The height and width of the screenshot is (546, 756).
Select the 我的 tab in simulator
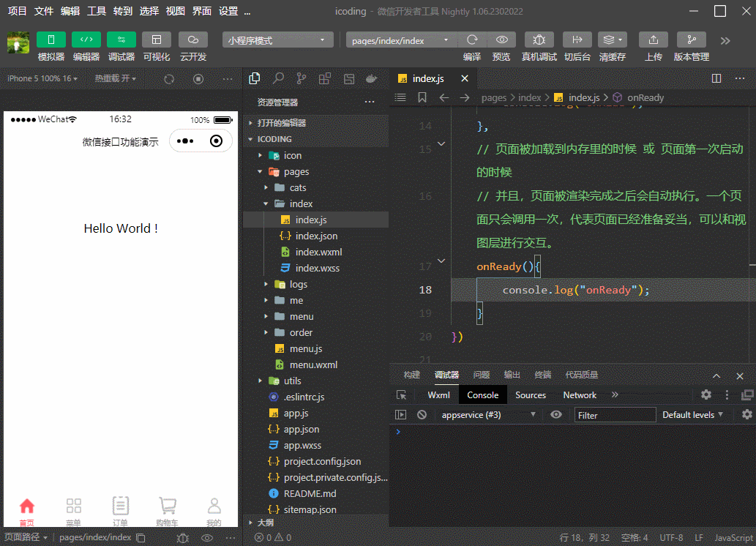pyautogui.click(x=214, y=512)
